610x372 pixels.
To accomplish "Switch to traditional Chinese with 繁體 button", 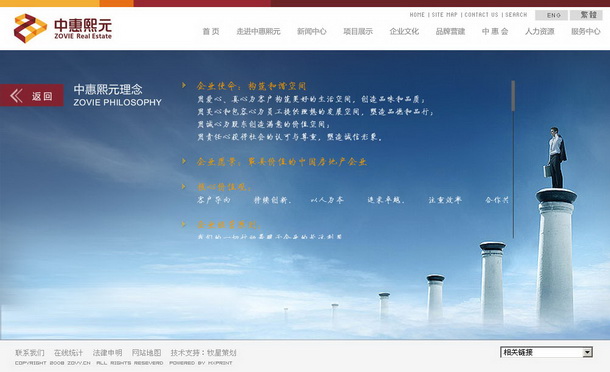I will pos(586,15).
